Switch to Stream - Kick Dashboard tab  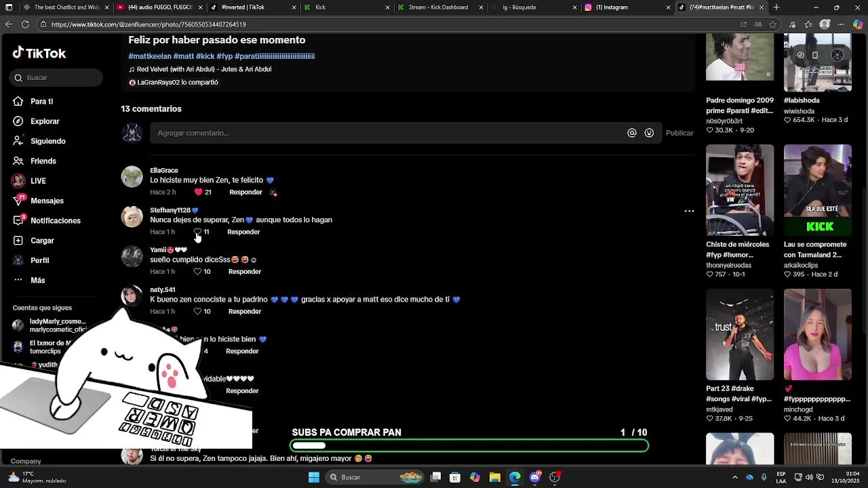tap(441, 7)
